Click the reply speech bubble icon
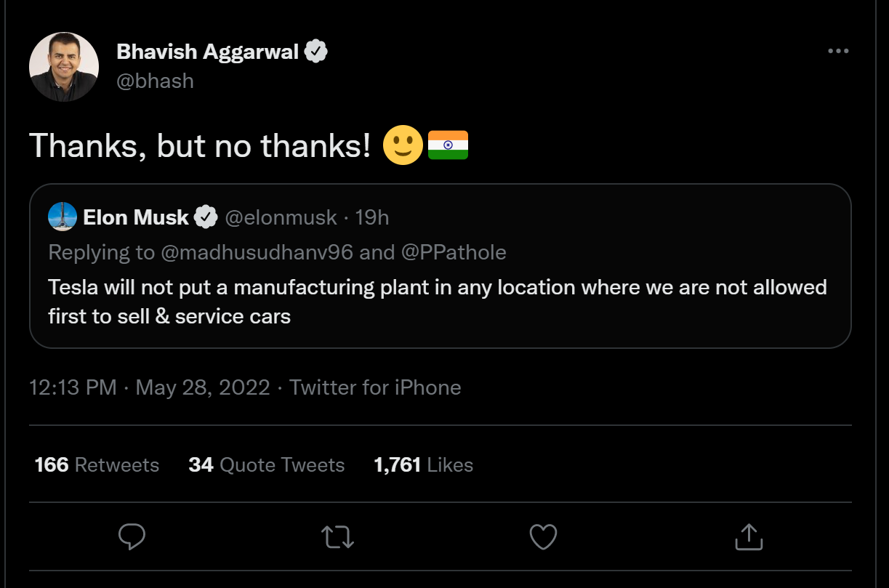Screen dimensions: 889x588 [132, 537]
